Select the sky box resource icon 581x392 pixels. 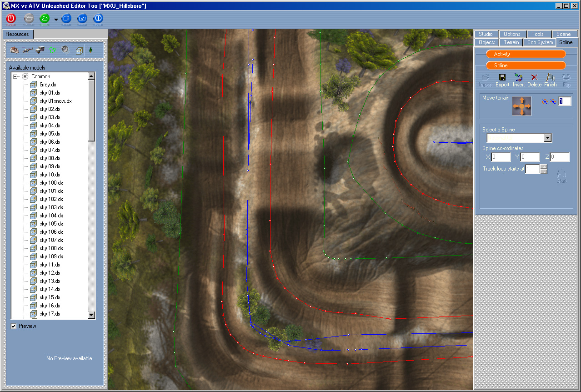coord(78,50)
